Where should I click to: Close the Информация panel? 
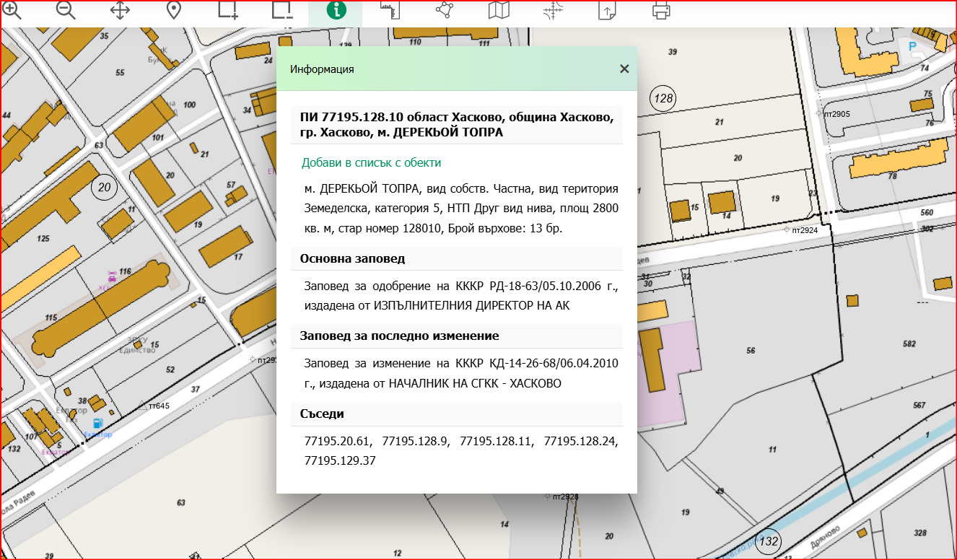[x=624, y=69]
